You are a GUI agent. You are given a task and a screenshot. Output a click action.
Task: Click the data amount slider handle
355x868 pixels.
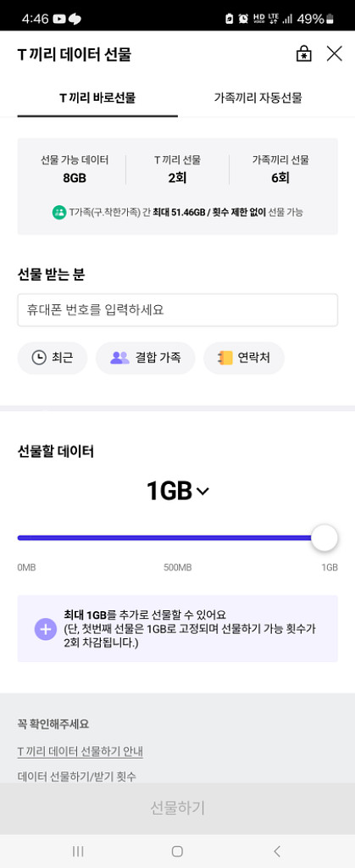[324, 538]
